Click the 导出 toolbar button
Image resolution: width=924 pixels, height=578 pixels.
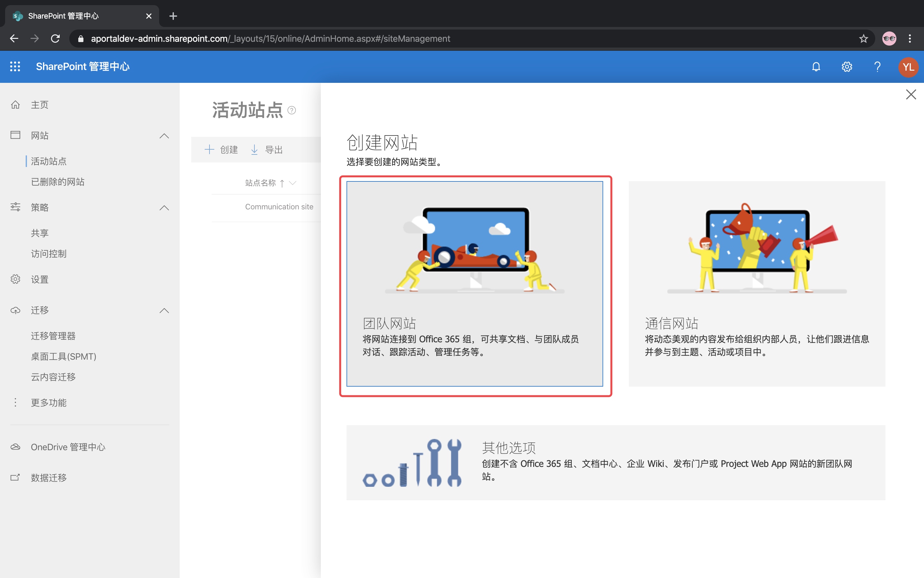pyautogui.click(x=266, y=149)
